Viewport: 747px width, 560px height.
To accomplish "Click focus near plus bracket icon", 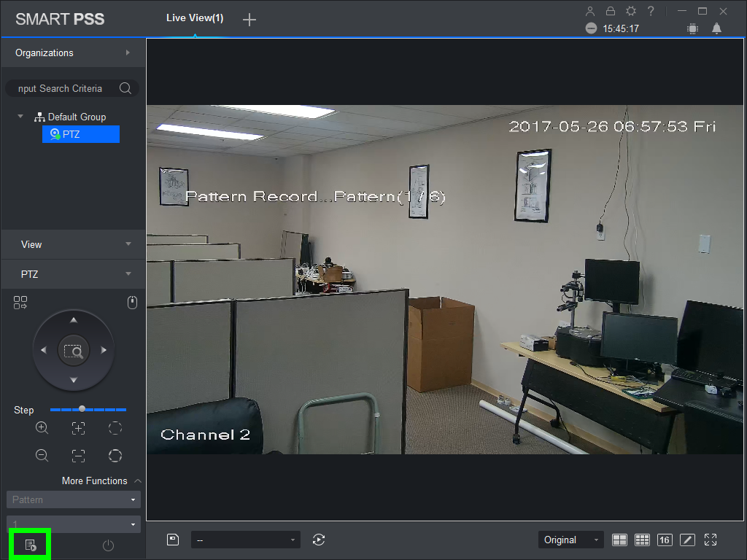I will [79, 428].
